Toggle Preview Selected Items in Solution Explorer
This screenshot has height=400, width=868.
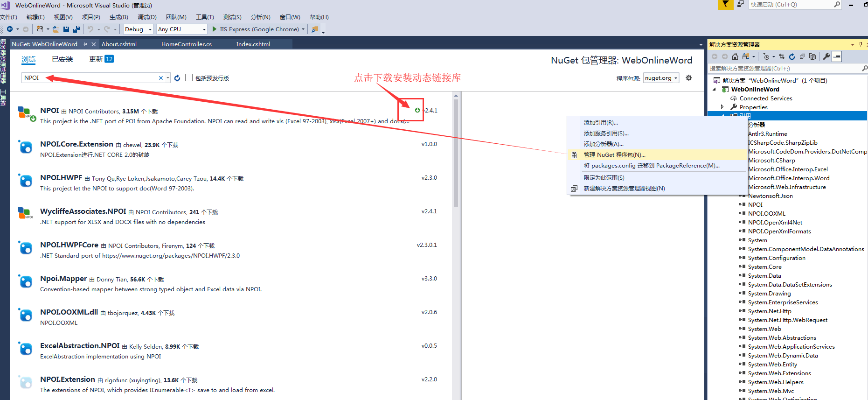837,56
